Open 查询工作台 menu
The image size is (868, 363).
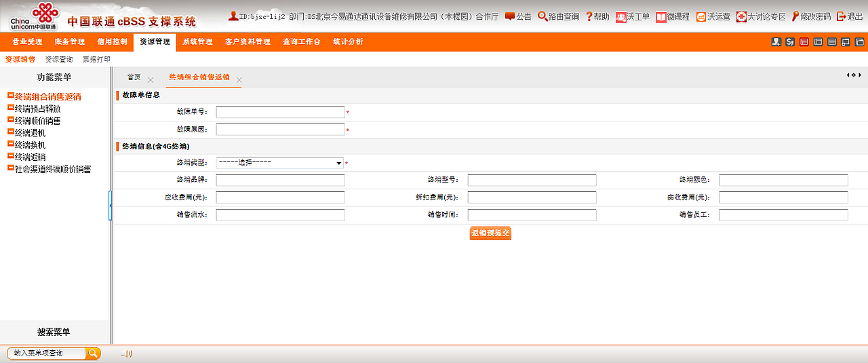[x=302, y=42]
